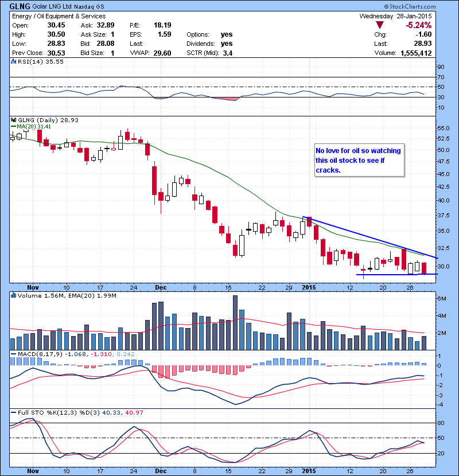Click the Full STO legend dash
Image resolution: width=459 pixels, height=476 pixels.
pos(13,412)
